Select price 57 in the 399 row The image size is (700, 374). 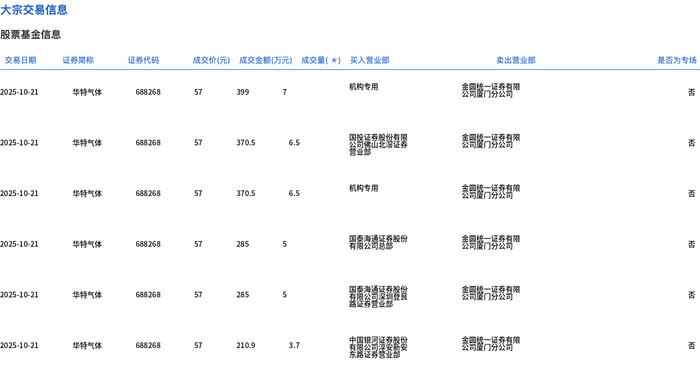(198, 92)
